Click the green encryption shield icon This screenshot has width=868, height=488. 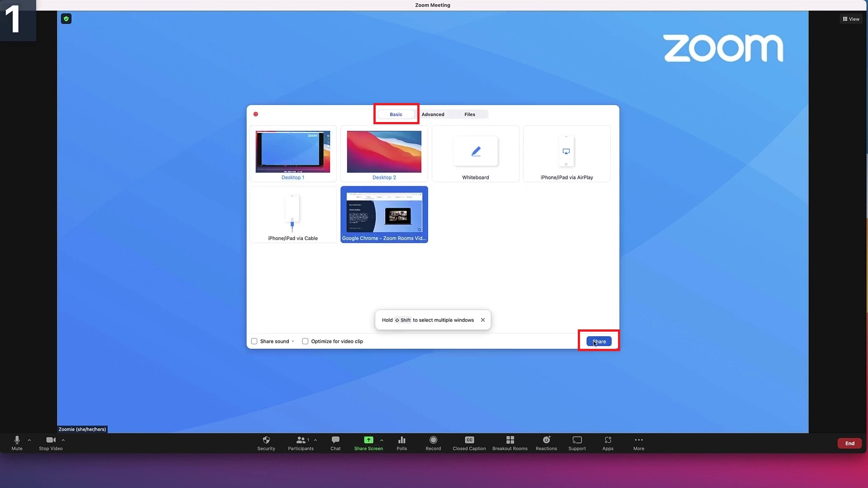[66, 19]
